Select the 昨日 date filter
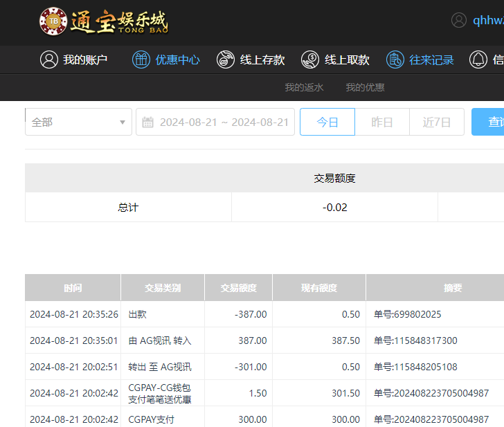 tap(382, 122)
